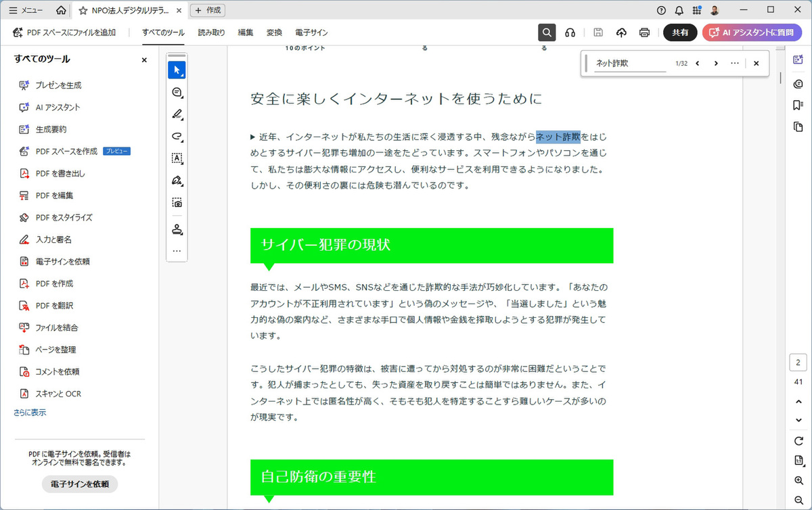This screenshot has height=510, width=812.
Task: Choose the add comment tool
Action: click(177, 92)
